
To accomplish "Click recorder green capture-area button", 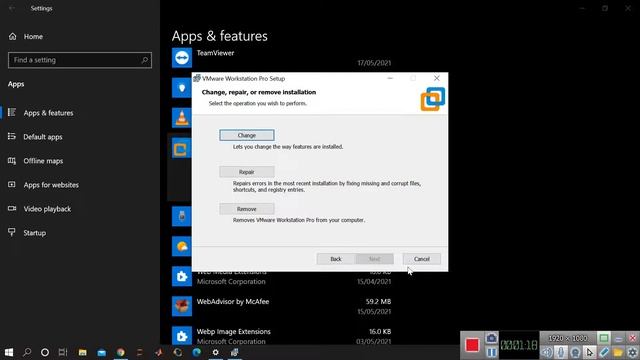I will (604, 338).
